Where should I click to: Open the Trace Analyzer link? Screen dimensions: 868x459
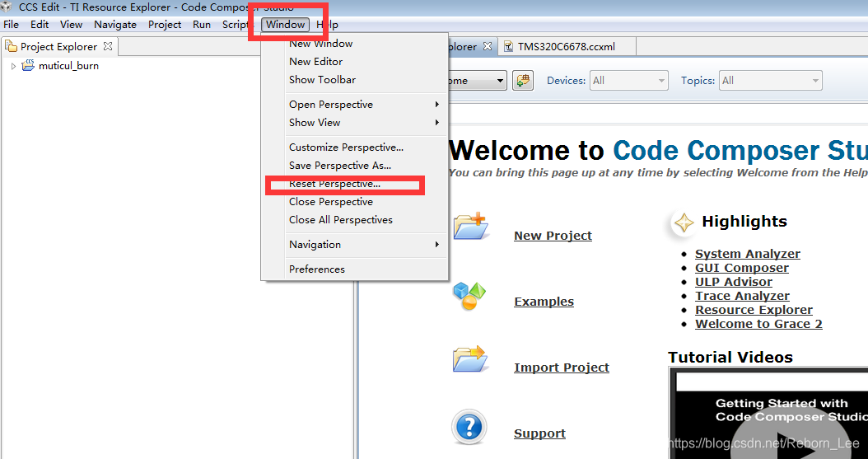point(742,296)
